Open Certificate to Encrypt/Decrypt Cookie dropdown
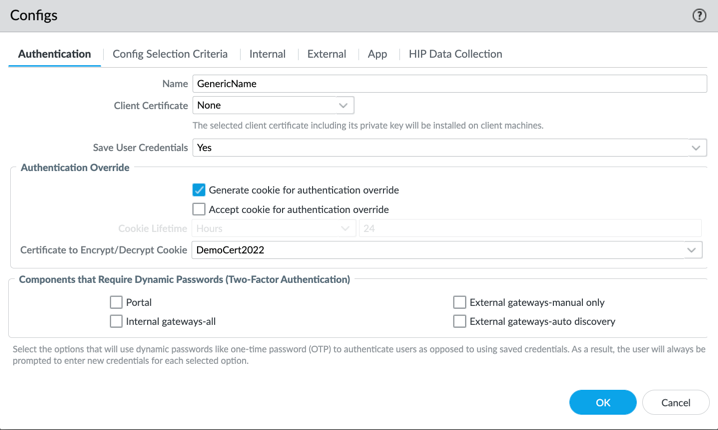 pos(447,250)
